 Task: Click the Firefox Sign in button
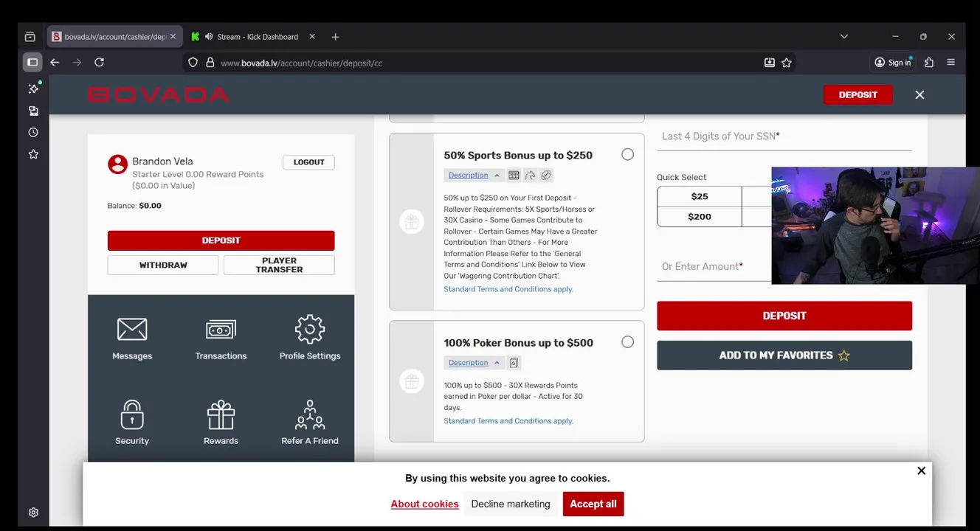click(893, 63)
